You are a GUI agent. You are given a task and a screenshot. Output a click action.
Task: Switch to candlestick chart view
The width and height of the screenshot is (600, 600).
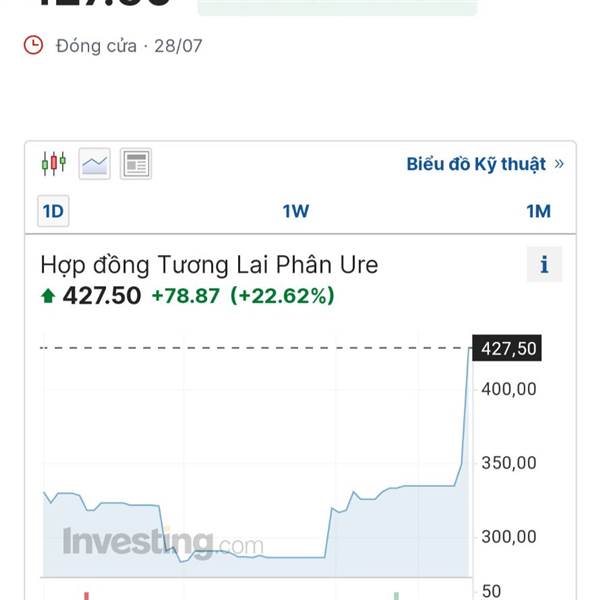pyautogui.click(x=54, y=164)
